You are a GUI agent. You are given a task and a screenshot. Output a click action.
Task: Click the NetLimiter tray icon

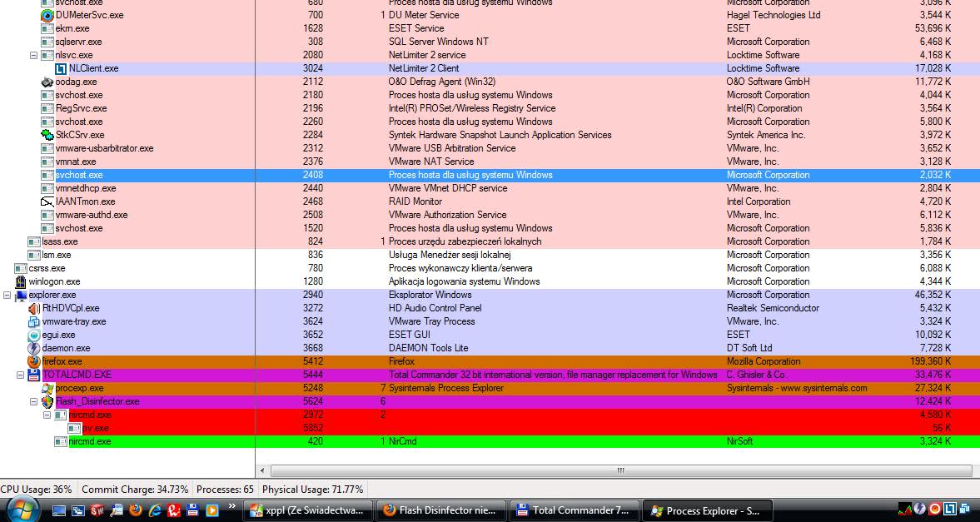tap(950, 510)
